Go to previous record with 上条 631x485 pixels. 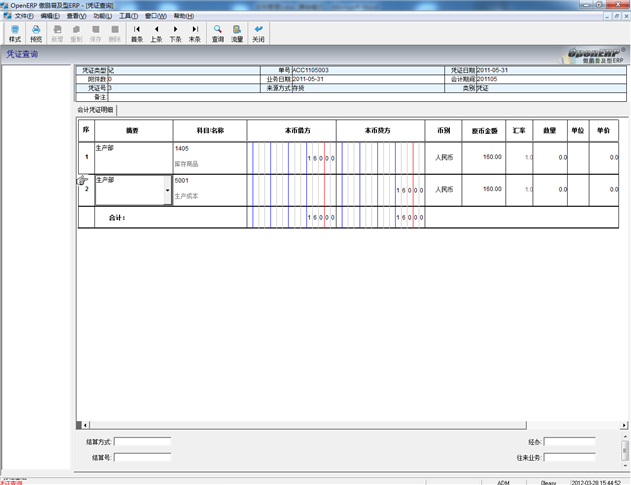(156, 33)
